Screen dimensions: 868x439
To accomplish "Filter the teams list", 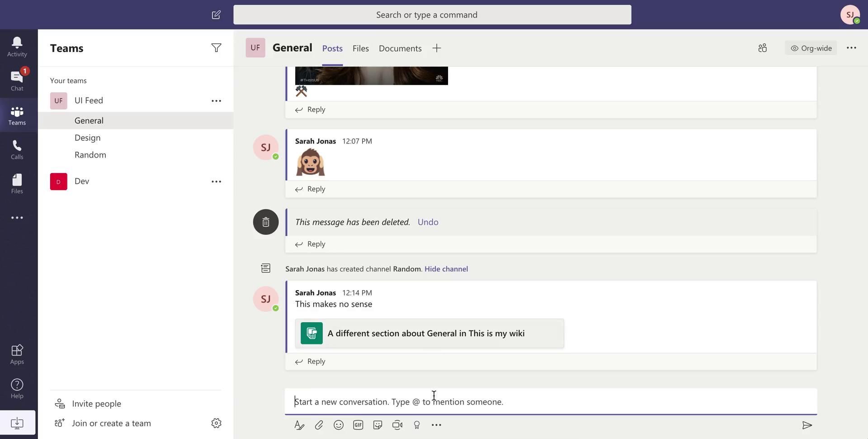I will [x=216, y=48].
